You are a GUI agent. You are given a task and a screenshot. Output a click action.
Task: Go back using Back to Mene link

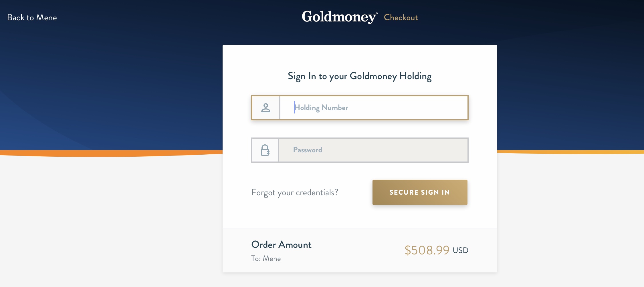(x=32, y=17)
